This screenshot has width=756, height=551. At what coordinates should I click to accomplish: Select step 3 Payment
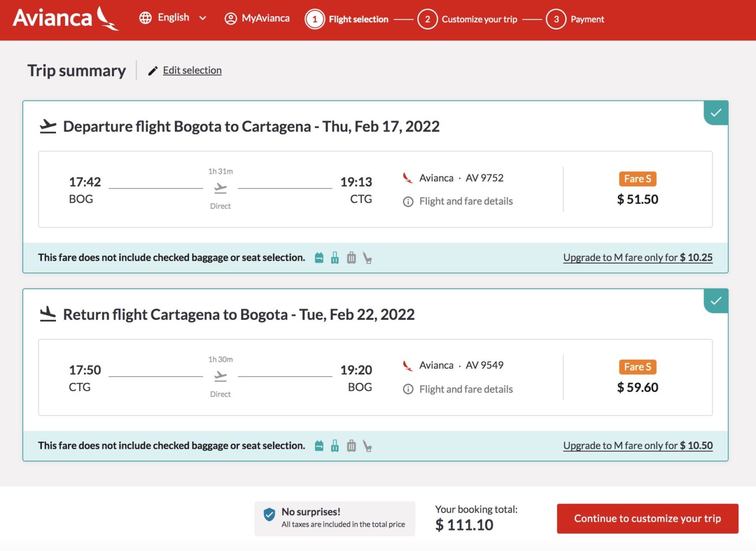(575, 19)
